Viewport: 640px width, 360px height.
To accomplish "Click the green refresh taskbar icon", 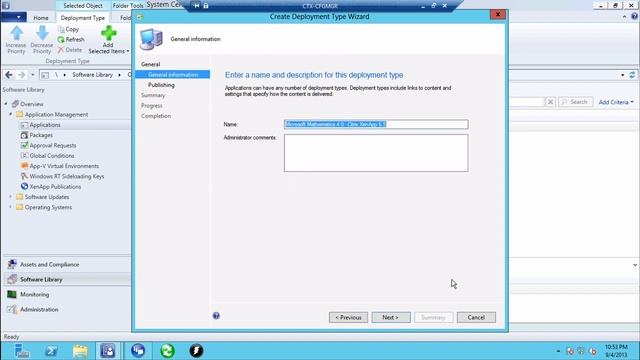I will [167, 351].
